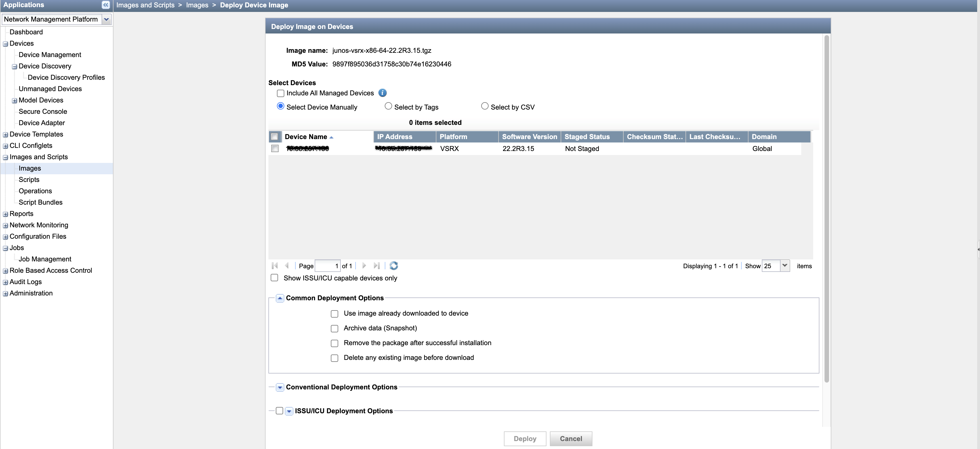
Task: Collapse the Devices tree node
Action: (x=5, y=44)
